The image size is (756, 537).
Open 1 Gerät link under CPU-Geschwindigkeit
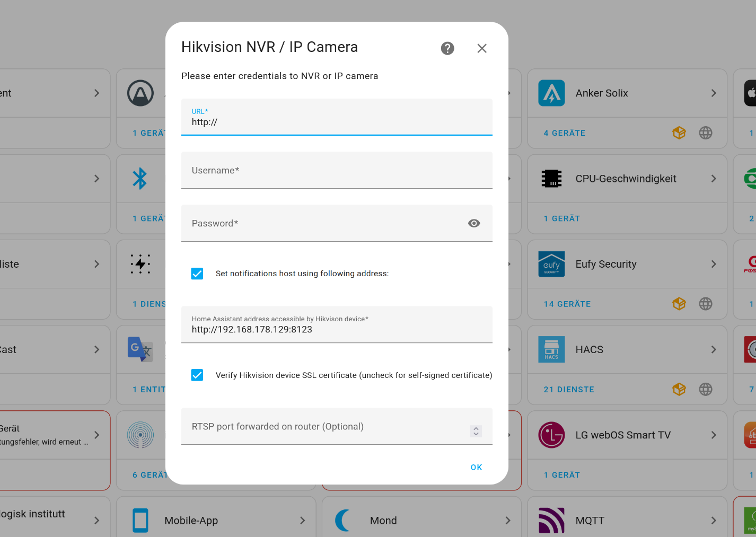coord(562,218)
